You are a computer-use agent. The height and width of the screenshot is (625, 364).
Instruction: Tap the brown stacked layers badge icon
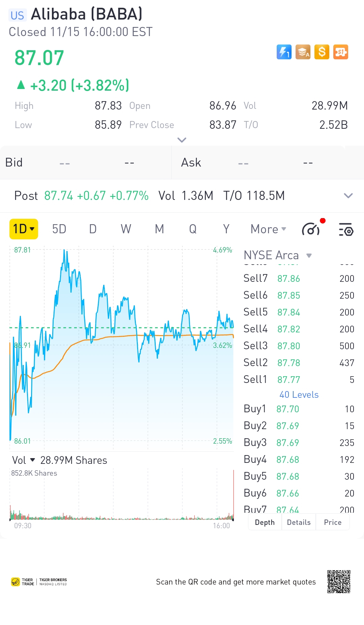(303, 52)
